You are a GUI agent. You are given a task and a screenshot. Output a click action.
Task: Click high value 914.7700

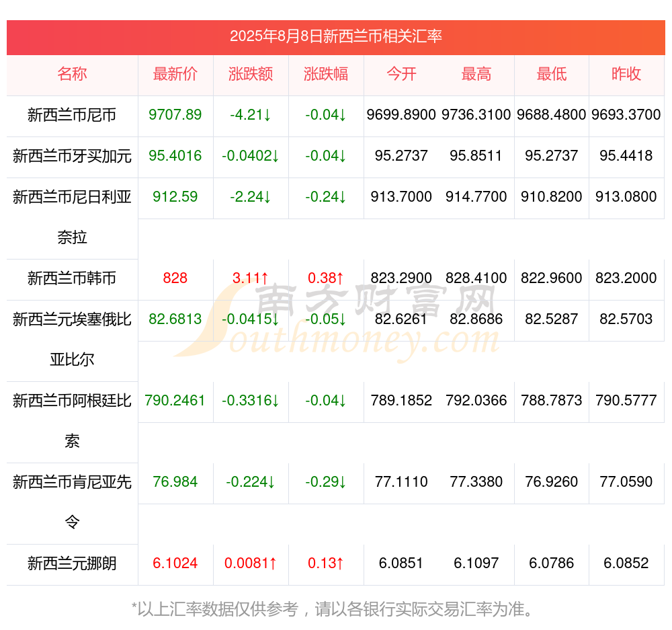point(476,196)
